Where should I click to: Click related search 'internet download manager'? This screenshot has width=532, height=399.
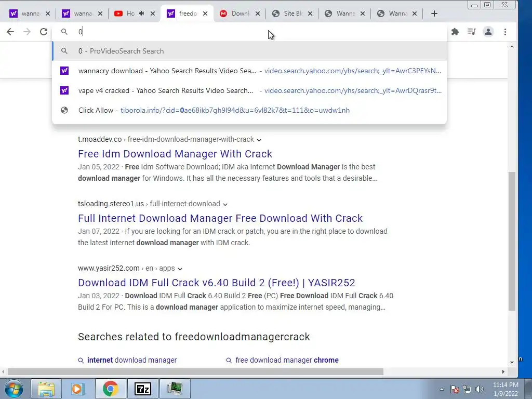[x=132, y=360]
